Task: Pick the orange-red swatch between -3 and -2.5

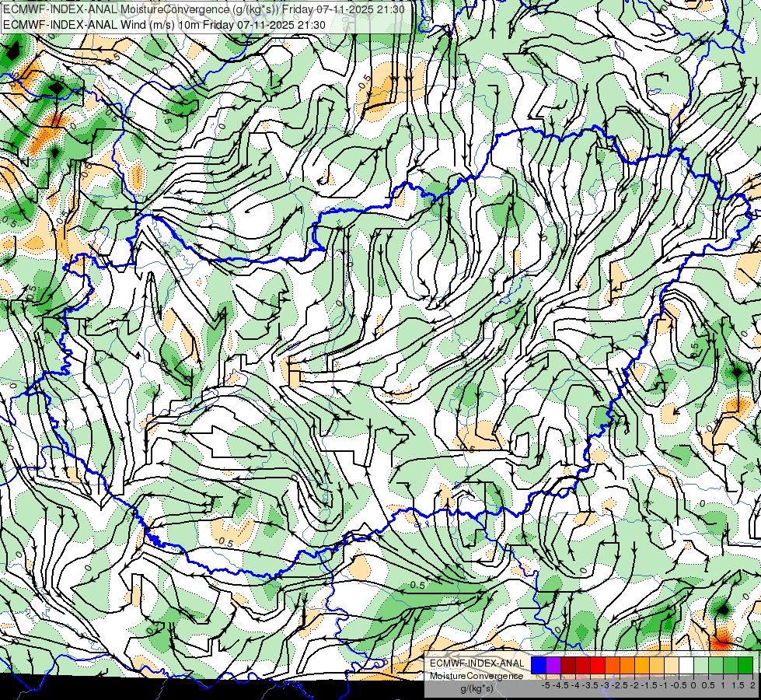Action: coord(613,666)
